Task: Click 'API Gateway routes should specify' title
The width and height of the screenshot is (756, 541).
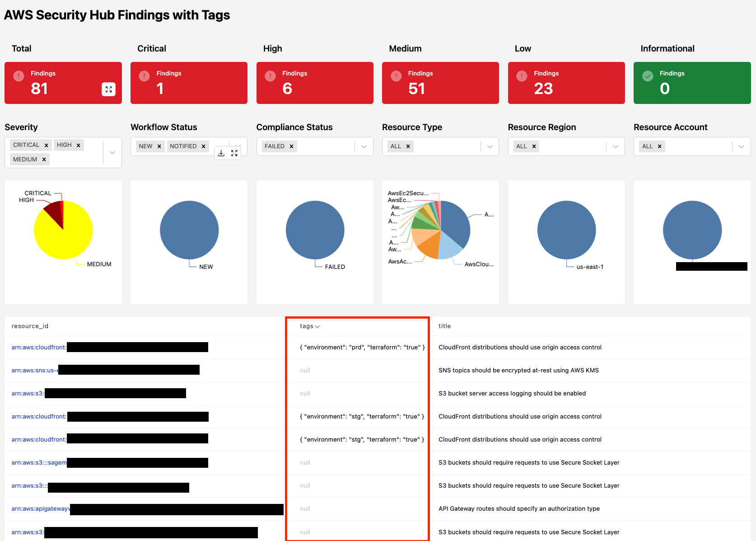Action: [x=519, y=509]
